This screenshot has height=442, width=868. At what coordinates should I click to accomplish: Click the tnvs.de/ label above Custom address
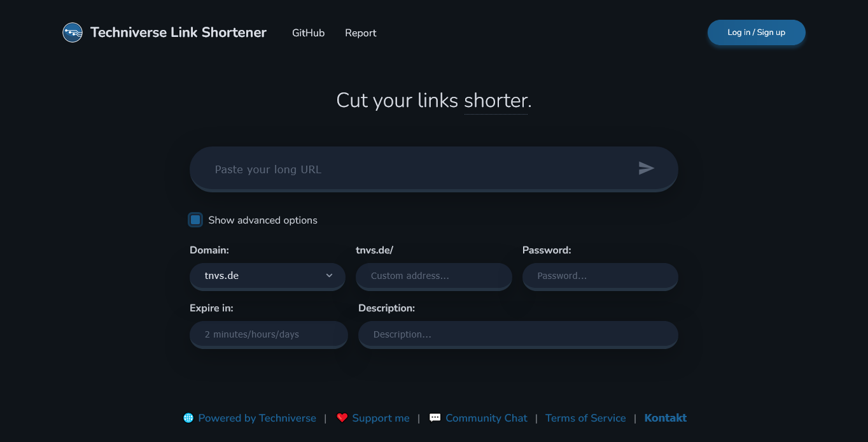tap(374, 250)
